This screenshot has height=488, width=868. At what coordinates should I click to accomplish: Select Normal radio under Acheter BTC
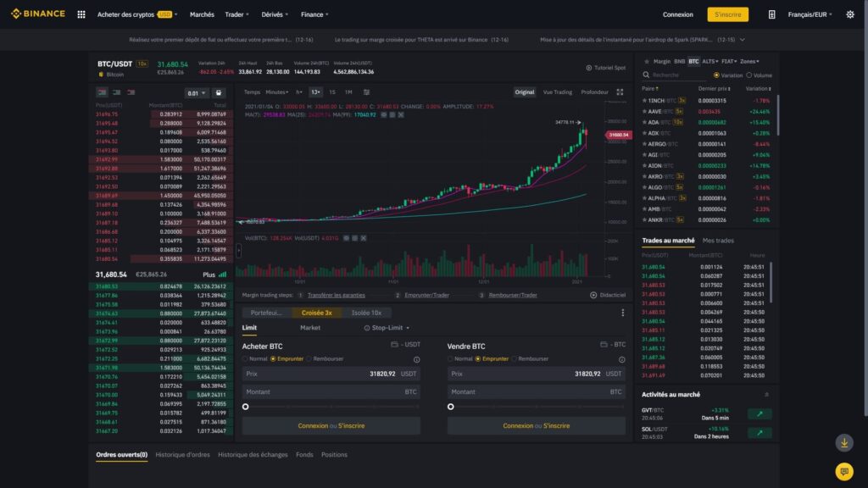pos(245,358)
